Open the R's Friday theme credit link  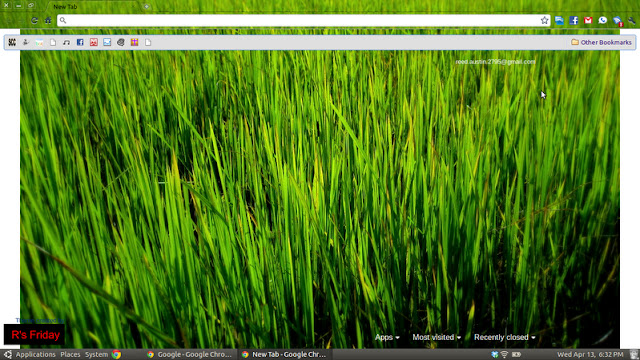click(x=35, y=335)
